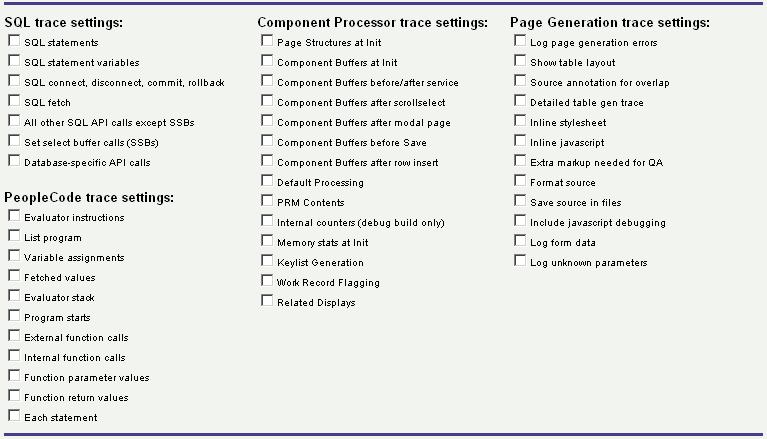Viewport: 767px width, 439px height.
Task: Toggle Fetched values checkbox
Action: tap(14, 276)
